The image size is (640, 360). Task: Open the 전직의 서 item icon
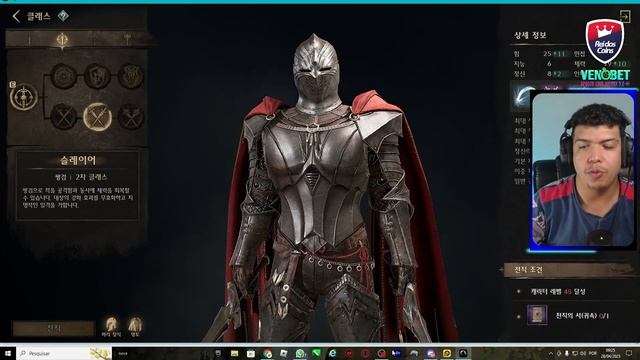537,315
